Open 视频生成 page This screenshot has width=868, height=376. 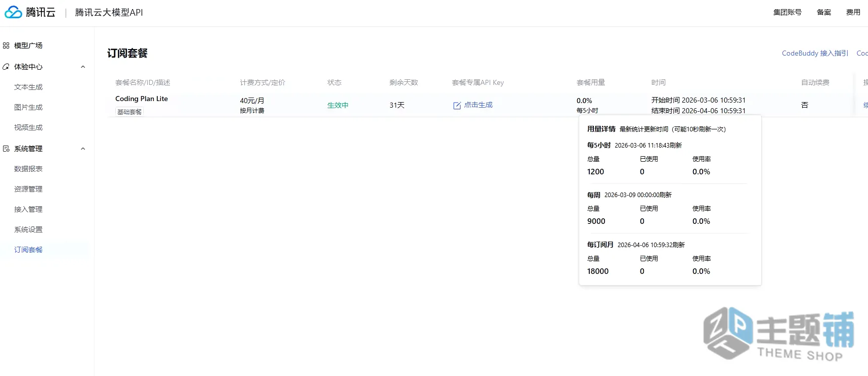click(28, 127)
